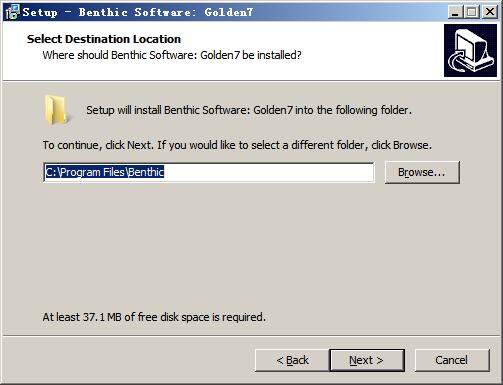Viewport: 503px width, 385px height.
Task: Close the setup wizard window
Action: (490, 12)
